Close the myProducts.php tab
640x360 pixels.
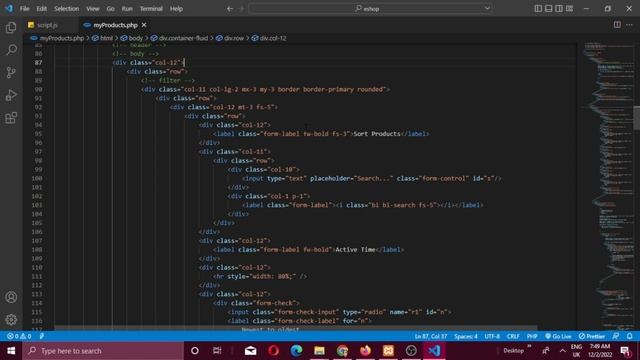coord(144,25)
